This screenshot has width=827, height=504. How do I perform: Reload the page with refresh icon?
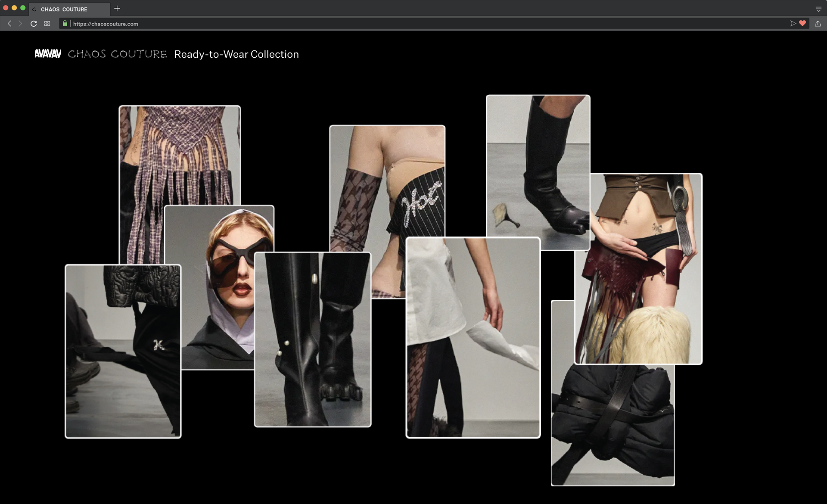point(34,24)
